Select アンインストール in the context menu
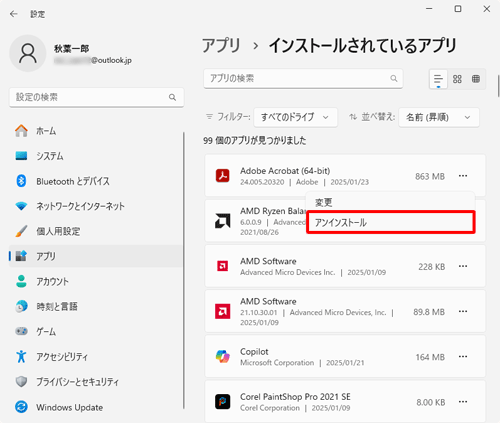 (391, 222)
